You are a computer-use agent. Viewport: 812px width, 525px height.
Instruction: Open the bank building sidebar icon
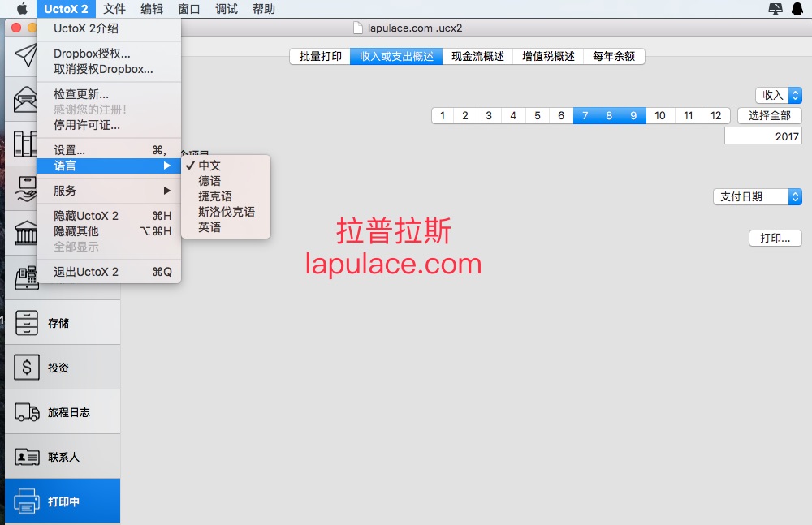tap(25, 232)
